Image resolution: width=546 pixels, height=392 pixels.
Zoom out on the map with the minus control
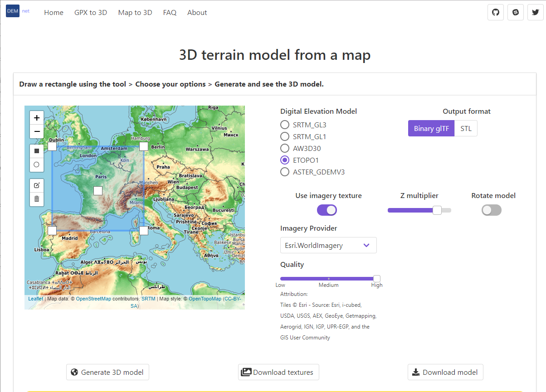pyautogui.click(x=37, y=131)
